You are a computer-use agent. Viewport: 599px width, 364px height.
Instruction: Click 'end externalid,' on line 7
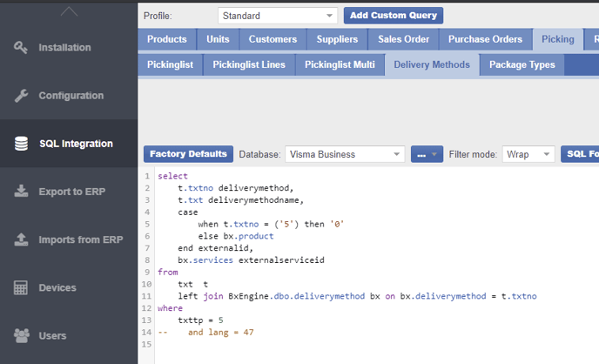[x=215, y=248]
